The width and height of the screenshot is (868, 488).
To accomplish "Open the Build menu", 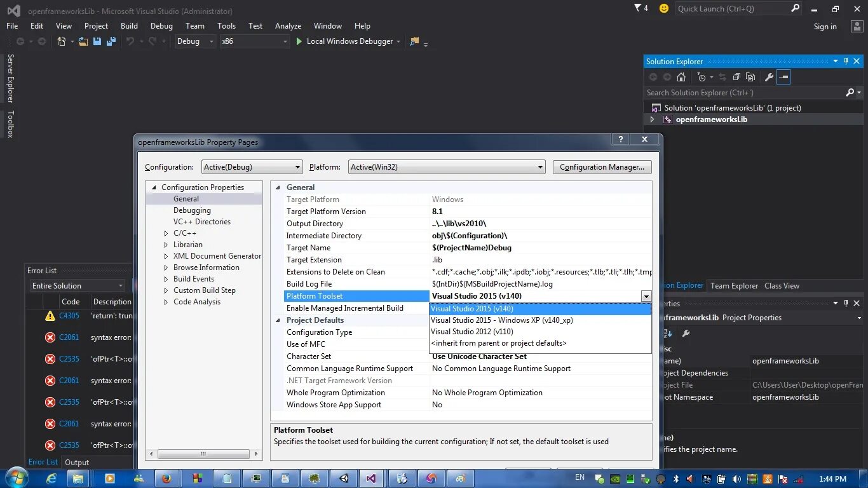I will tap(129, 26).
